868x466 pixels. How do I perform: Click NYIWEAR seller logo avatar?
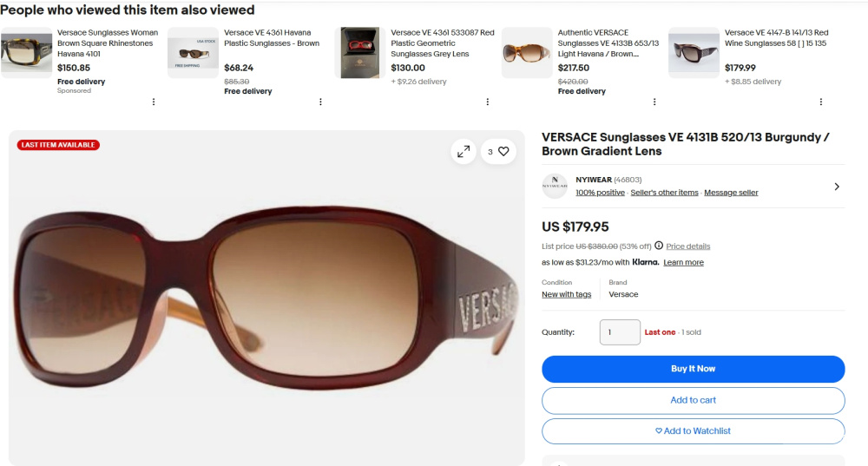(x=554, y=186)
